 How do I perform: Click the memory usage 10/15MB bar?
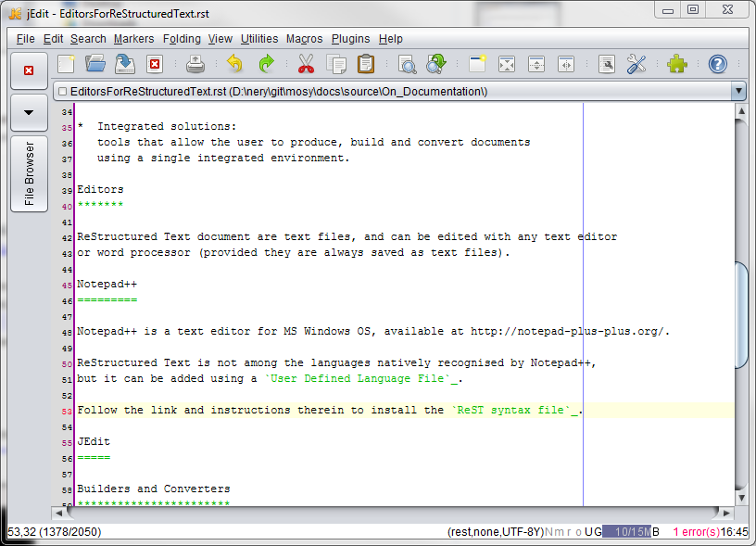click(631, 531)
